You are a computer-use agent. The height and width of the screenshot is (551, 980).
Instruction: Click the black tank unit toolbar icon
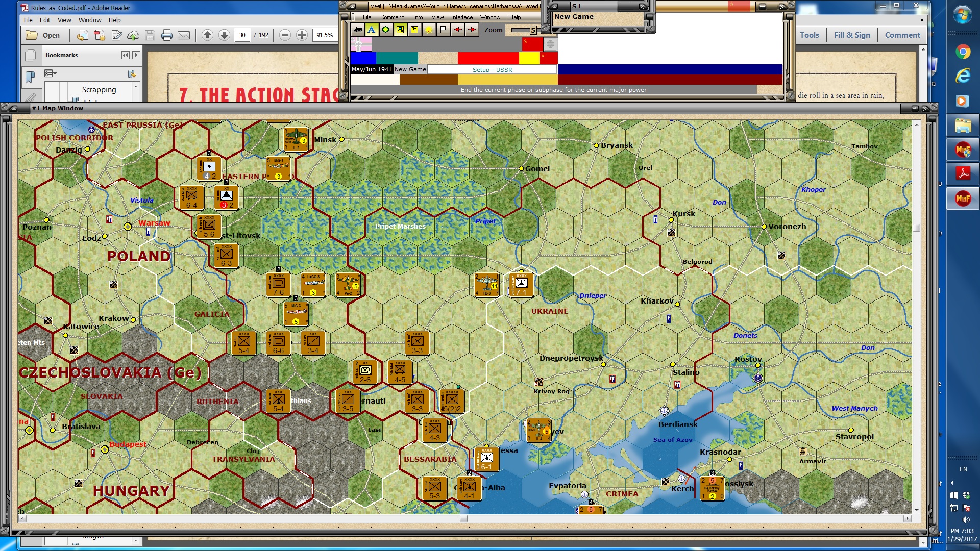(358, 30)
